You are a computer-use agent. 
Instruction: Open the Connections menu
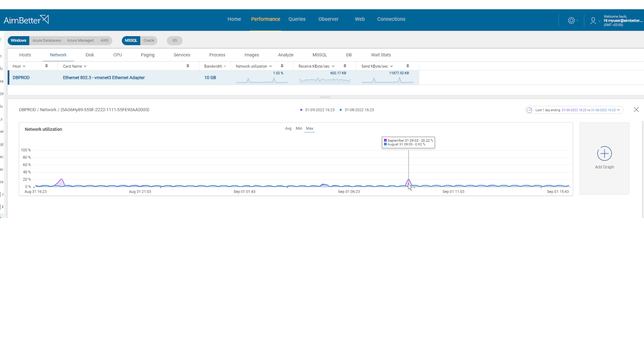[391, 19]
